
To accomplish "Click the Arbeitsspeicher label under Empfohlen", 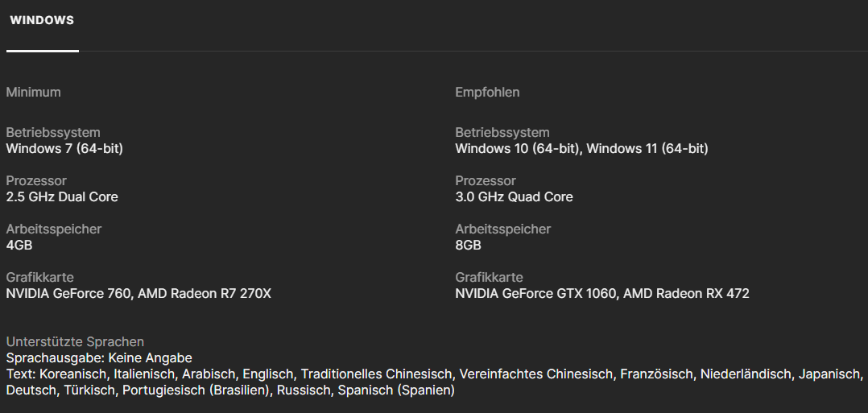I will 503,229.
